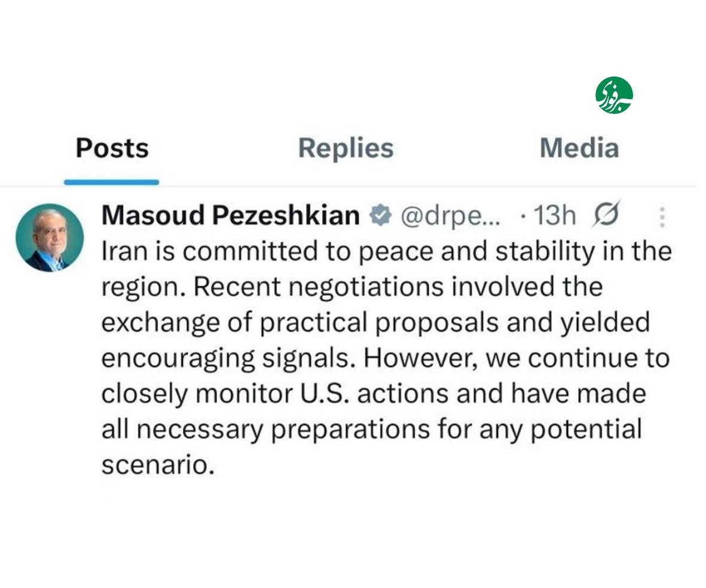The image size is (706, 588).
Task: Click the slashed-circle reply restriction icon
Action: point(605,215)
